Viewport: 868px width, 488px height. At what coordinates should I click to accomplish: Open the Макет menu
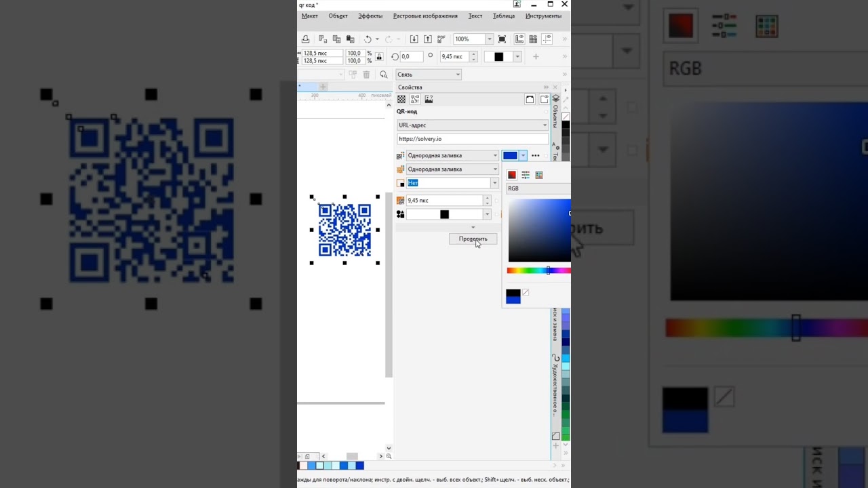click(x=310, y=16)
